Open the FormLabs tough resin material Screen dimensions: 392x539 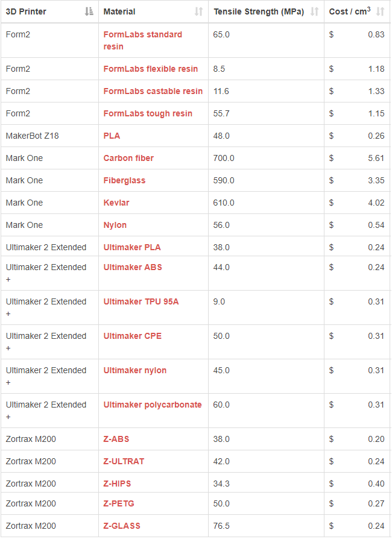pyautogui.click(x=148, y=113)
